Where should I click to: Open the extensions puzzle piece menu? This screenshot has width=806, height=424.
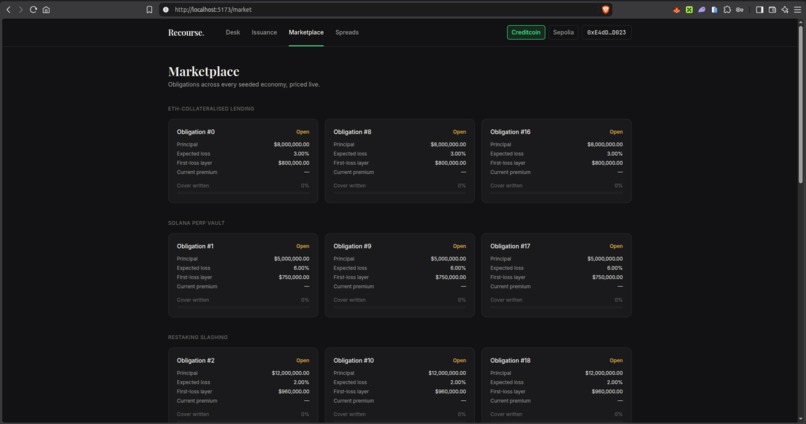727,10
